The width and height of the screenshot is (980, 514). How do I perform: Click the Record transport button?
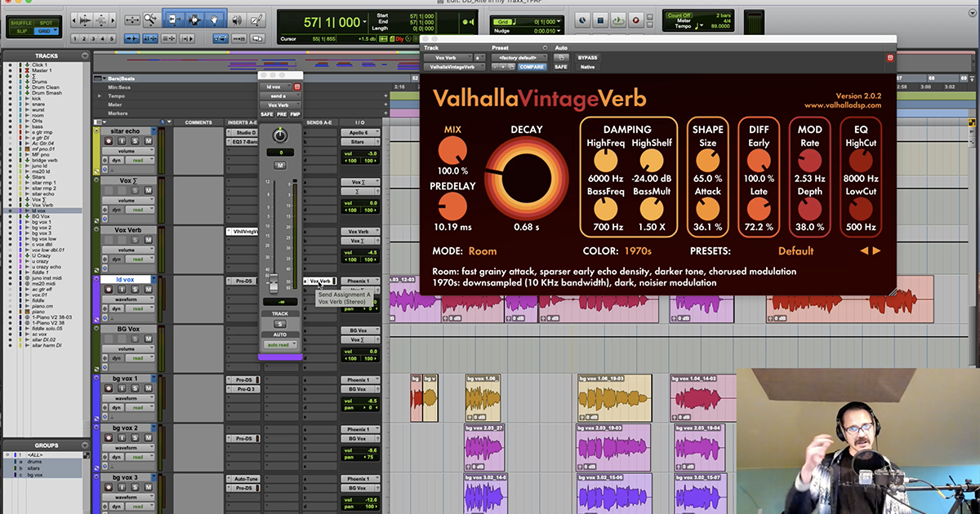click(635, 20)
